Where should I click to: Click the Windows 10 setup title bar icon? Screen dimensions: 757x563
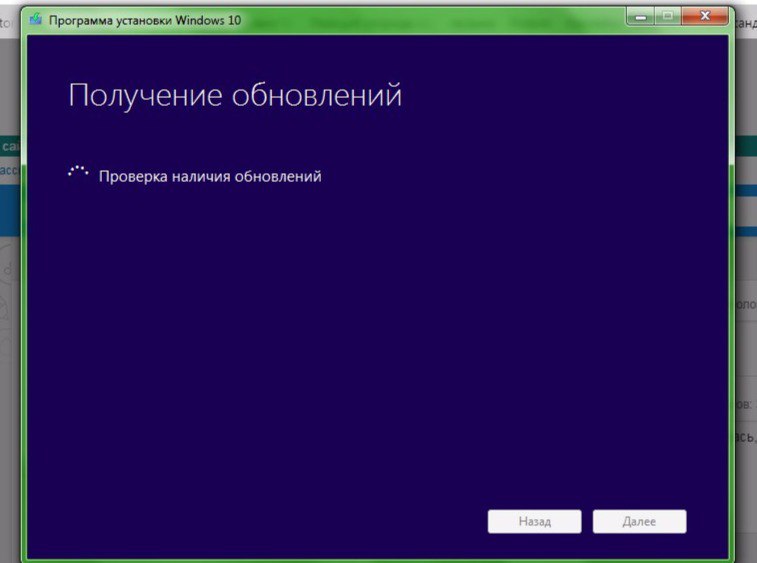35,19
